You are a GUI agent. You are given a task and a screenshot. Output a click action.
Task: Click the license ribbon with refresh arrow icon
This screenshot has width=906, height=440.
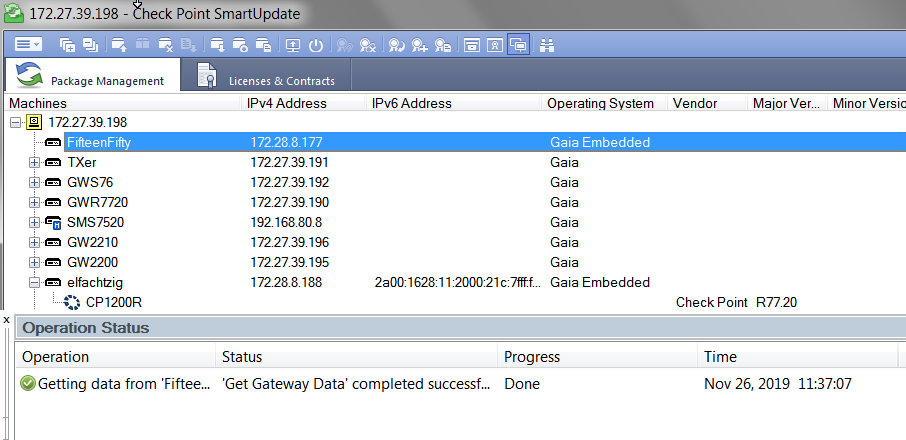[396, 45]
